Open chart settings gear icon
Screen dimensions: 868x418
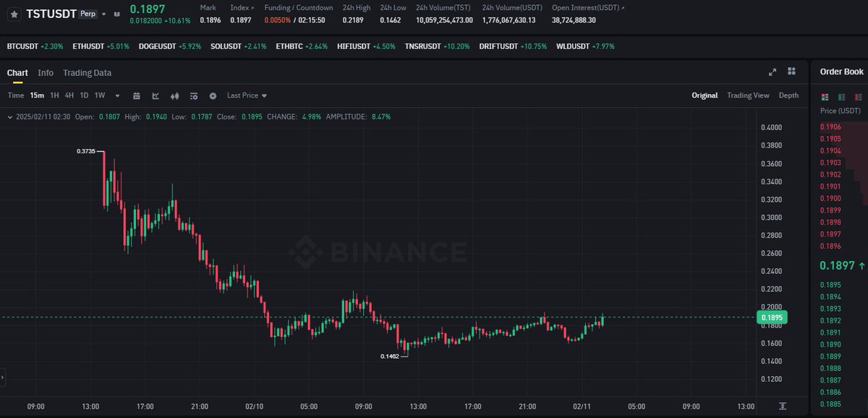click(213, 95)
